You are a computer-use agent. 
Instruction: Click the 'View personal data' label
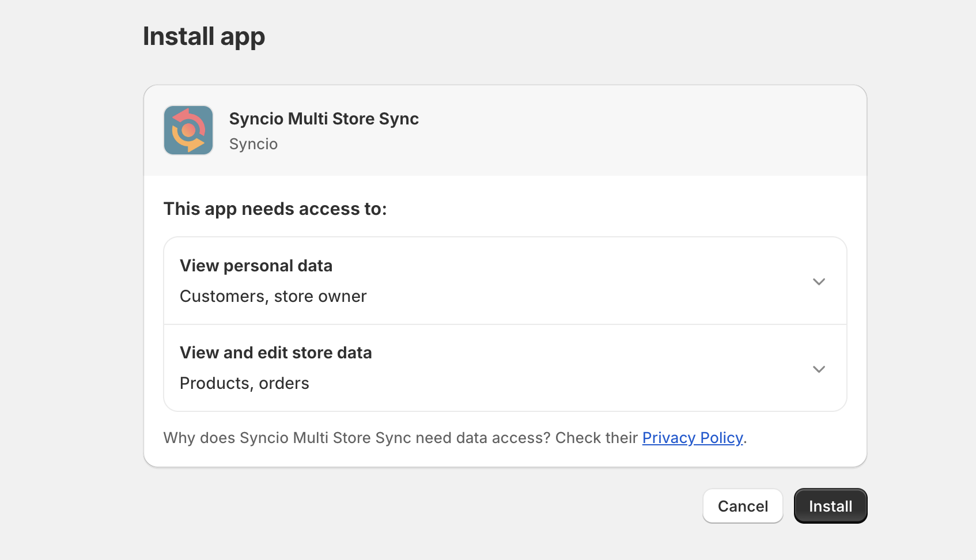tap(256, 266)
